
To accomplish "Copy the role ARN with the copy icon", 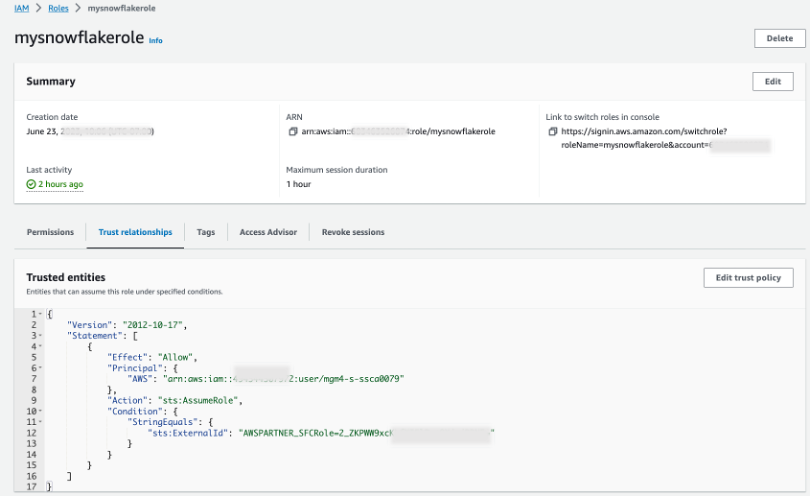I will [x=293, y=132].
